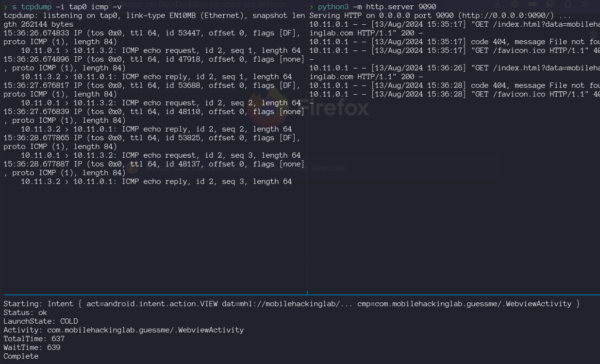The width and height of the screenshot is (600, 364).
Task: Click the 'TotalTime: 637' output line
Action: [34, 339]
